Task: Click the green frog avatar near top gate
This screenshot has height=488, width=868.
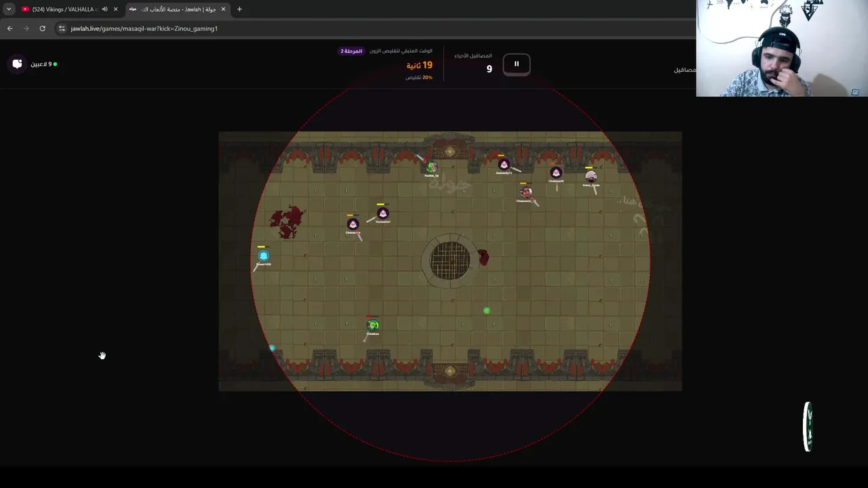Action: point(432,167)
